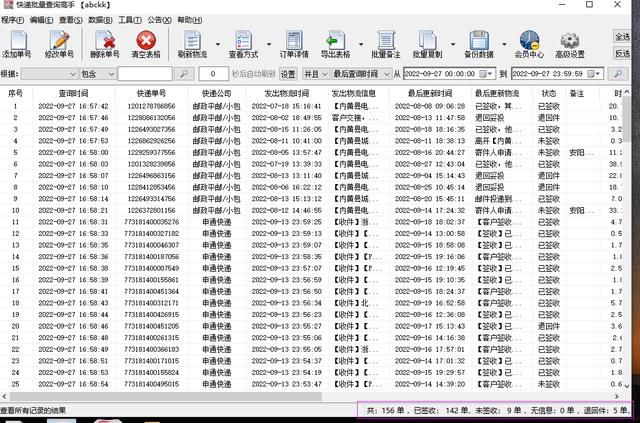
Task: Click the 批量复制 toolbar icon
Action: point(428,43)
